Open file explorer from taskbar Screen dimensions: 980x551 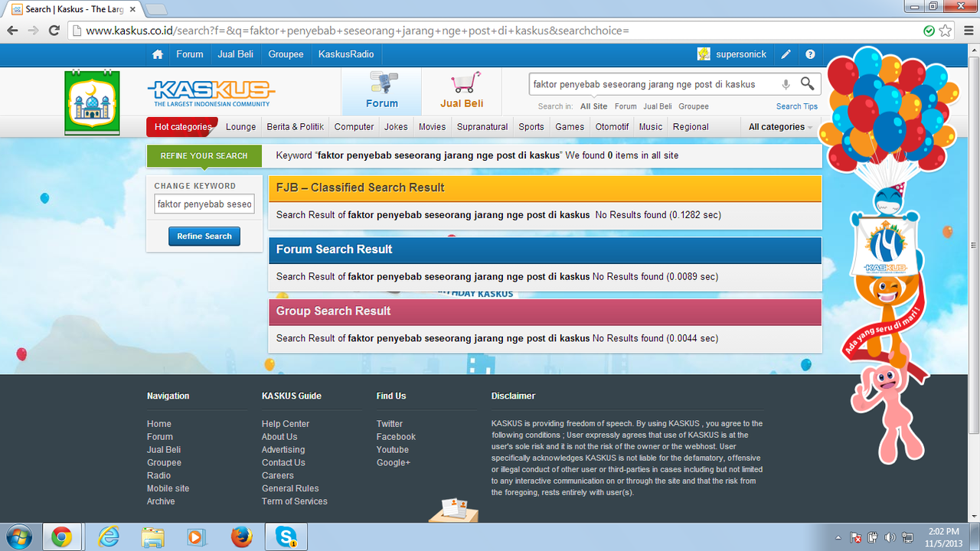point(153,537)
